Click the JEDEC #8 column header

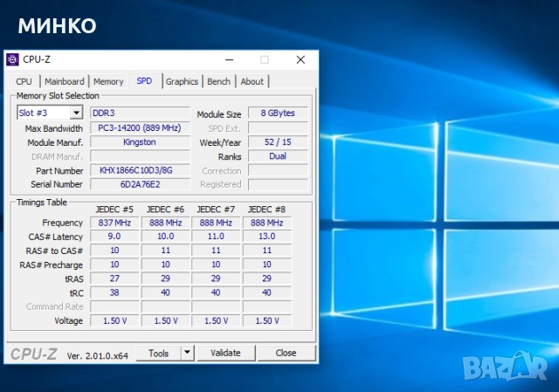point(267,210)
